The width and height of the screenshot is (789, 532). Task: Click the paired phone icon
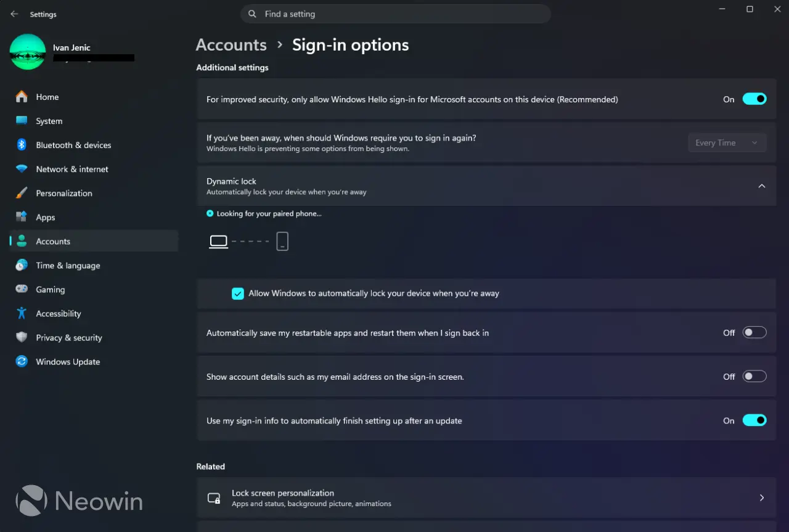point(282,241)
